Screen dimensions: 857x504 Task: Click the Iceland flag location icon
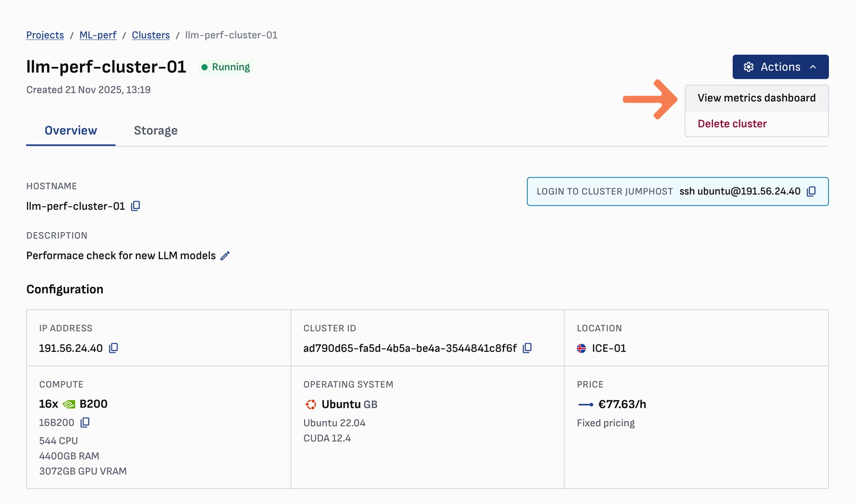[x=581, y=348]
